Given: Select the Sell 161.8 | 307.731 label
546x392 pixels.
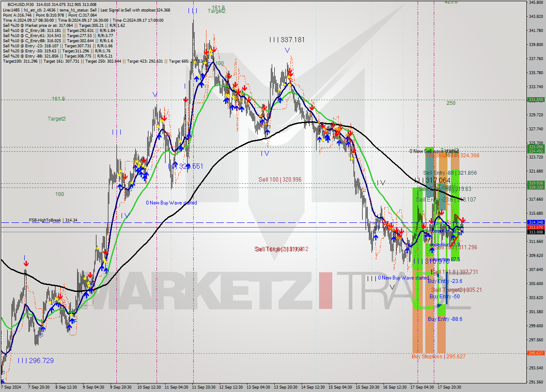Looking at the screenshot, I should 454,272.
